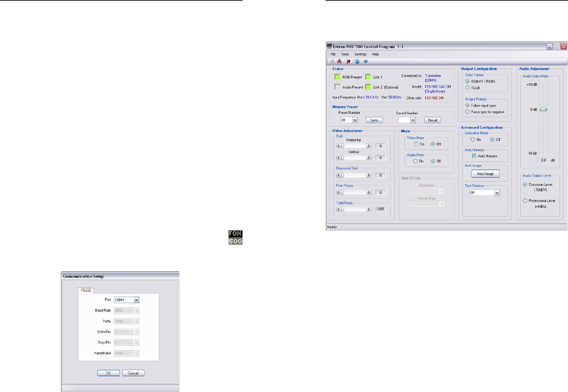Open the DDC/EDID Resolution dropdown
The height and width of the screenshot is (392, 568).
point(442,191)
